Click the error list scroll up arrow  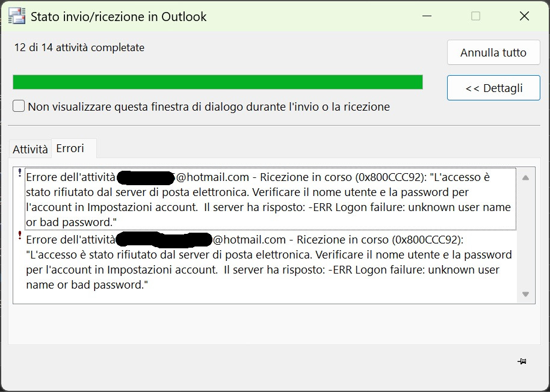(525, 178)
